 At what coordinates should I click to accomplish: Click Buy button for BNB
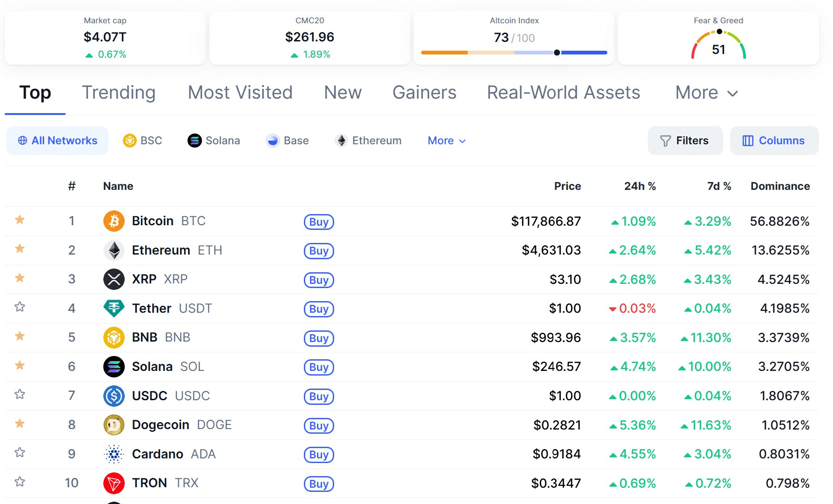pyautogui.click(x=319, y=338)
